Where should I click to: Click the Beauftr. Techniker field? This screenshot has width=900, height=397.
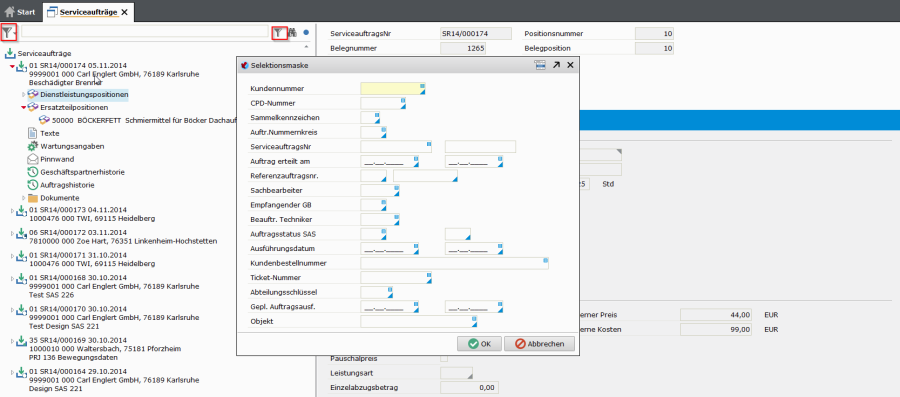[380, 219]
